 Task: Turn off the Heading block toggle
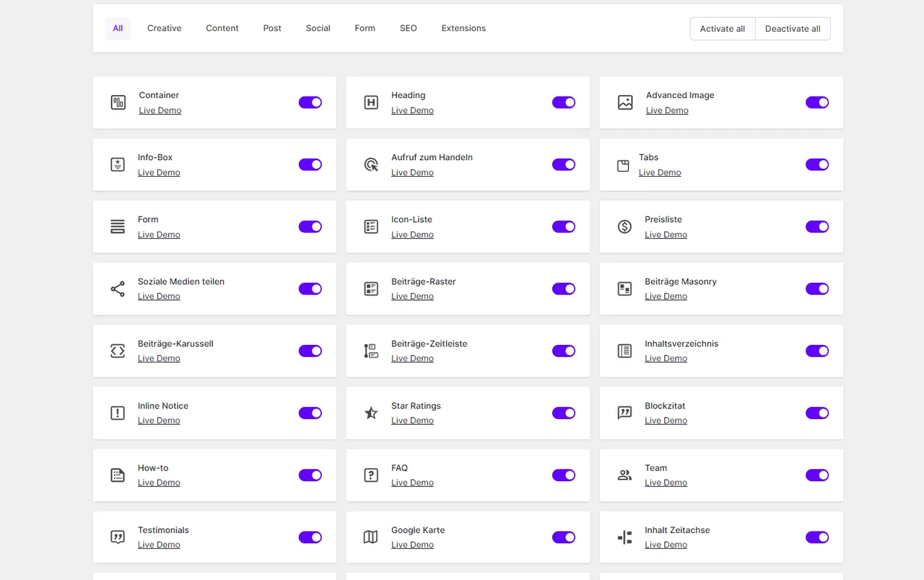[564, 102]
